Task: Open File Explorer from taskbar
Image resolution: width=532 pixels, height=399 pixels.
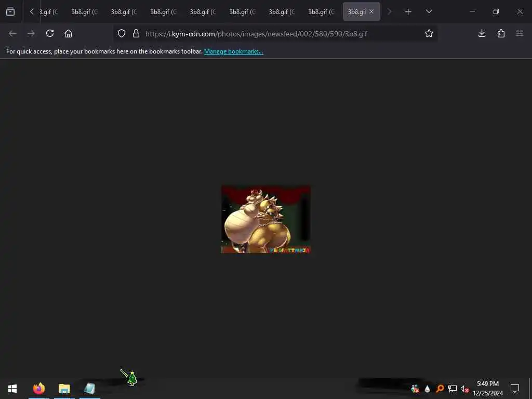Action: point(64,389)
